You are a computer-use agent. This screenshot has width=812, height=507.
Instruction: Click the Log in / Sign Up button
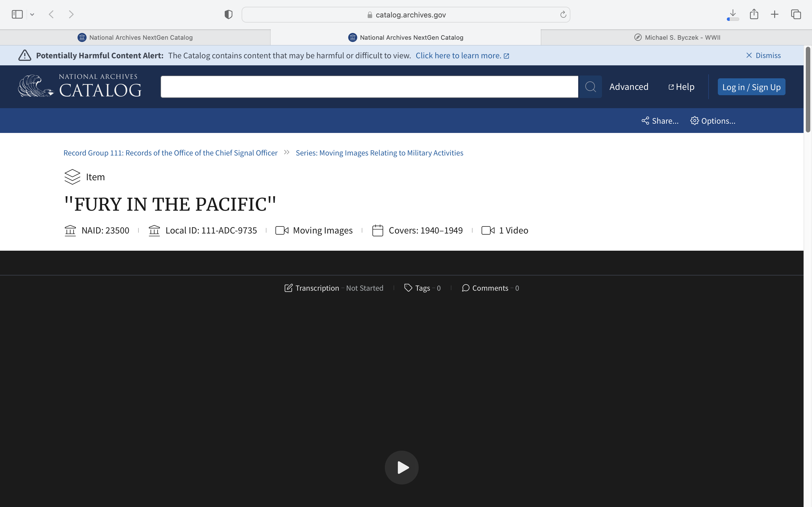[751, 87]
